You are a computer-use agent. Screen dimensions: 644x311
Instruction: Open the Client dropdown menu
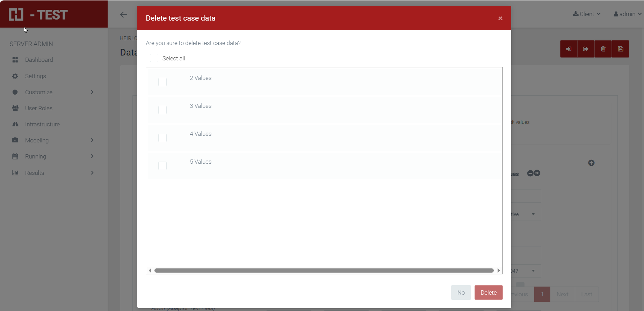587,14
